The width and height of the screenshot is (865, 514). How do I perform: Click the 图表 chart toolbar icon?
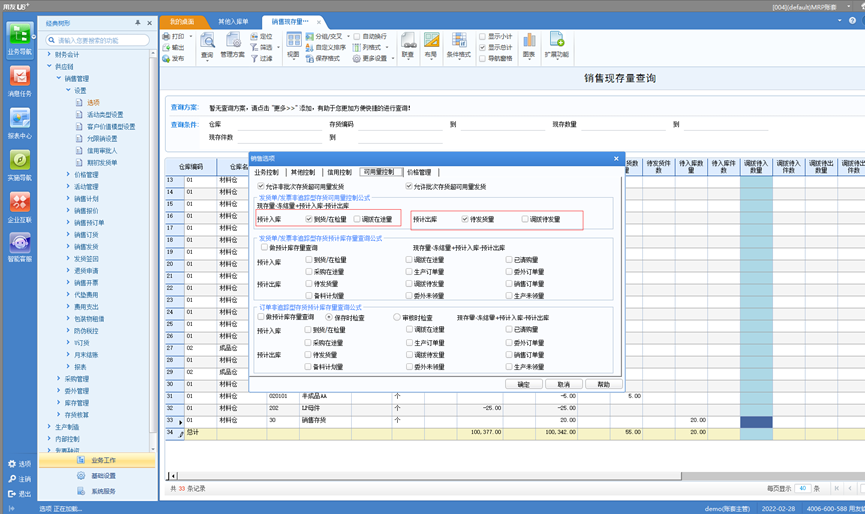(x=529, y=46)
